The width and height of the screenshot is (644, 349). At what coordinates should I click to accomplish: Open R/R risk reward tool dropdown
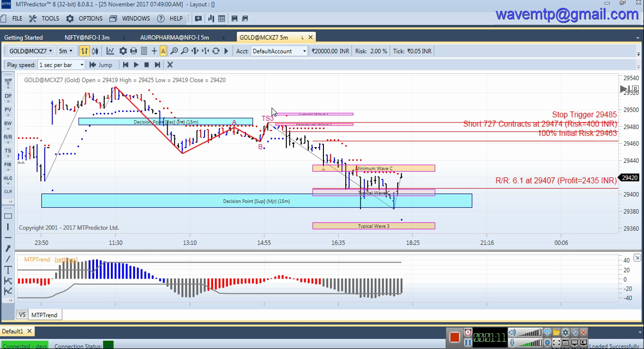8,138
